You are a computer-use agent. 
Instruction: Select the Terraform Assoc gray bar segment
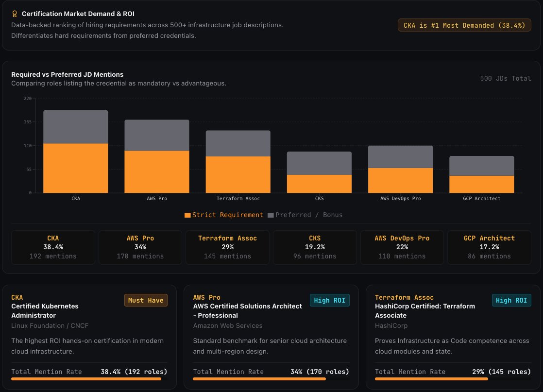pos(238,143)
